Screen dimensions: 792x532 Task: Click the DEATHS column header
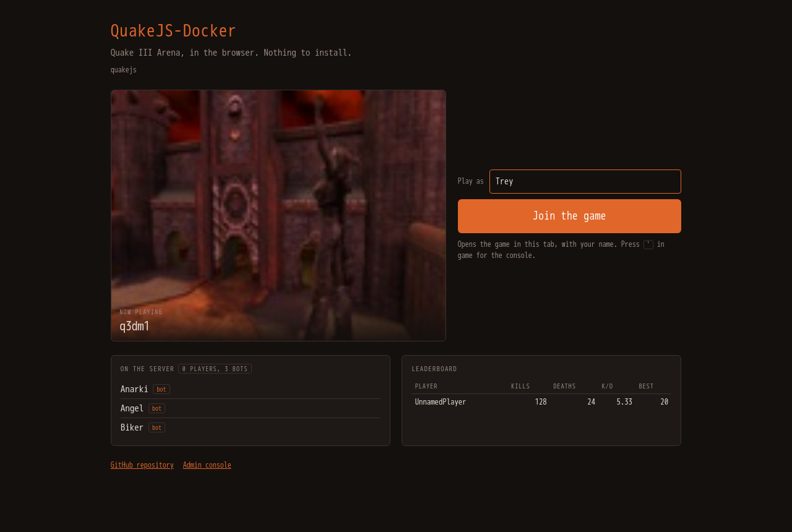[x=564, y=387]
